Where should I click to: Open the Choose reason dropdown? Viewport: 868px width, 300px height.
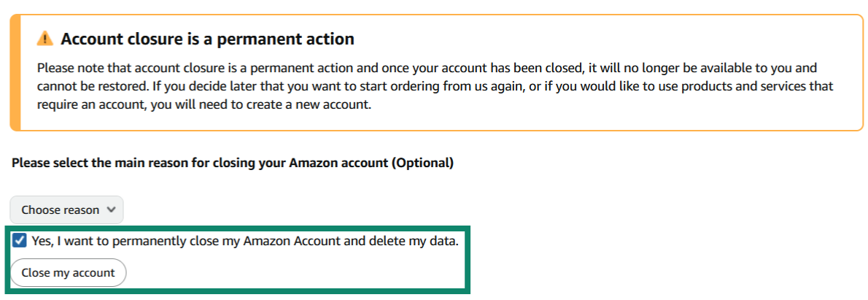(66, 210)
